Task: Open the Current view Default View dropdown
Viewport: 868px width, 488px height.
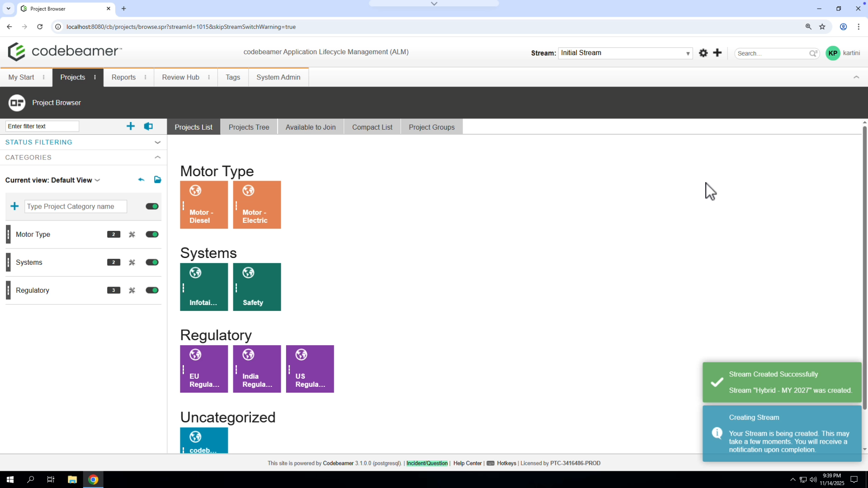Action: [52, 180]
